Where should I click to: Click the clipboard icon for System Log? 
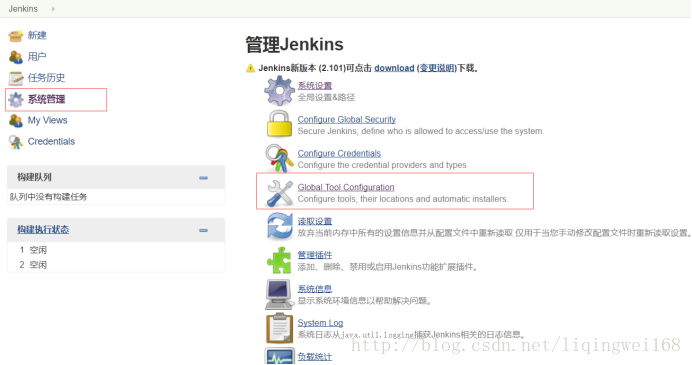coord(279,328)
